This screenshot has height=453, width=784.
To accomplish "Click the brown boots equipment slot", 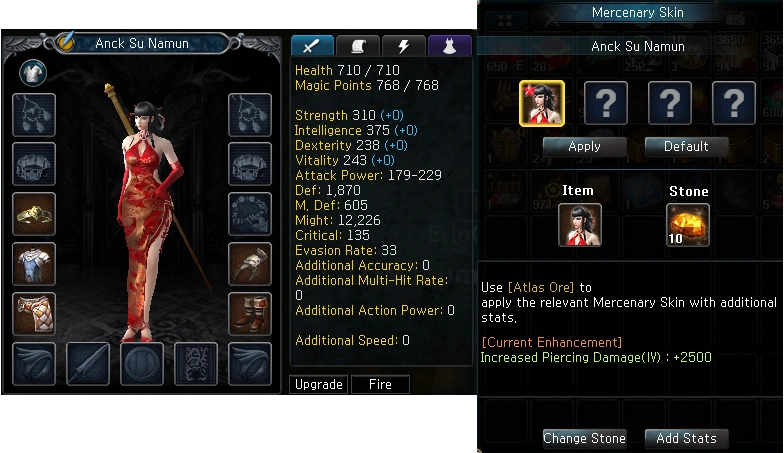I will point(250,314).
